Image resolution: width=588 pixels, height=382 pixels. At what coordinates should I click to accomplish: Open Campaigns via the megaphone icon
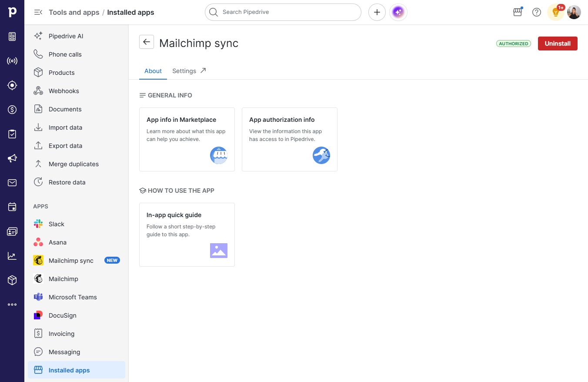point(12,158)
